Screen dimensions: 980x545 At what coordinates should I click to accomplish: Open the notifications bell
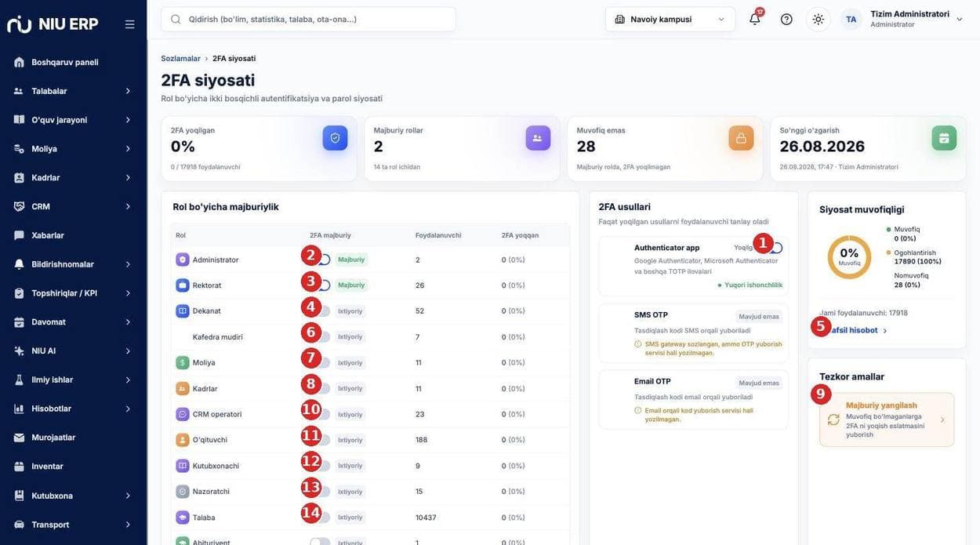coord(754,19)
